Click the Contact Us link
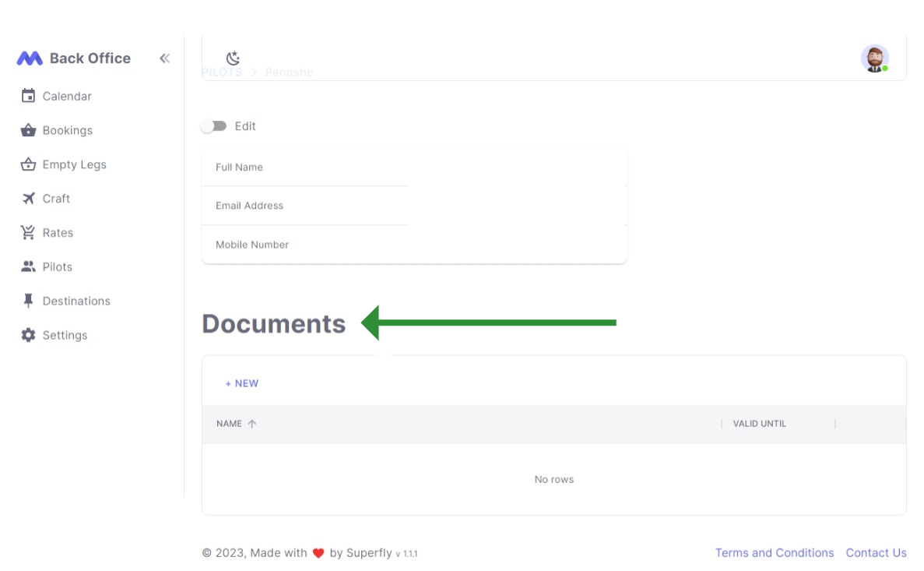The width and height of the screenshot is (924, 571). [877, 552]
